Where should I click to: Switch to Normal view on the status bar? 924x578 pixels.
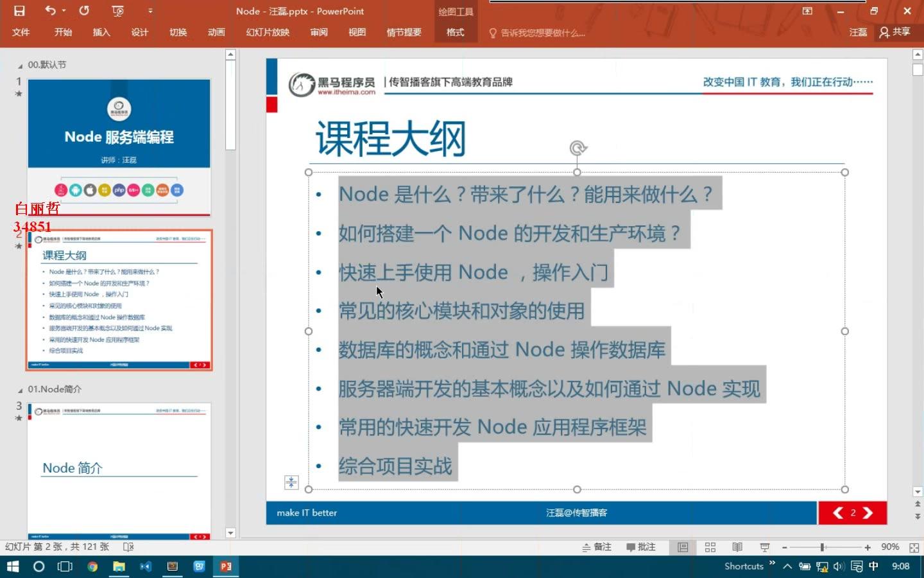[x=682, y=547]
